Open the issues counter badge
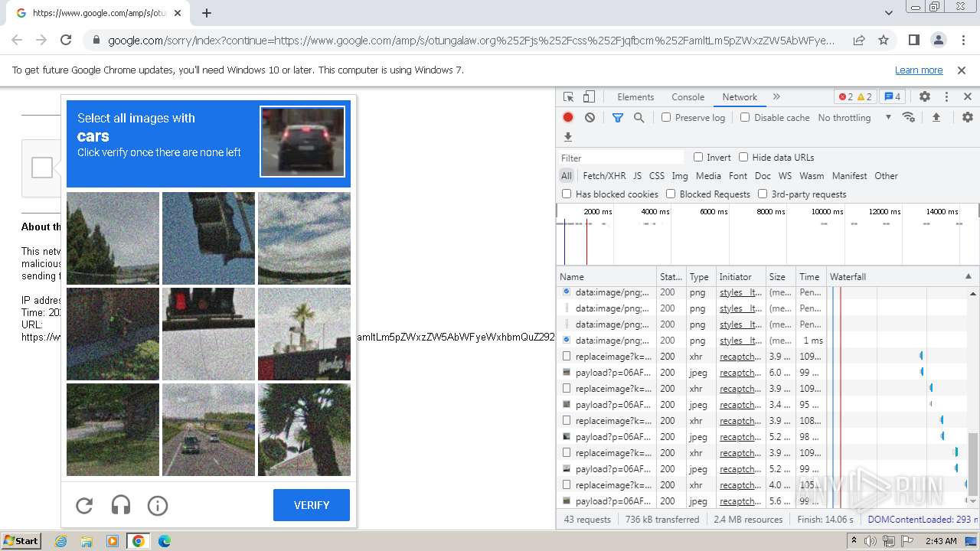Screen dimensions: 980x551 tap(892, 97)
